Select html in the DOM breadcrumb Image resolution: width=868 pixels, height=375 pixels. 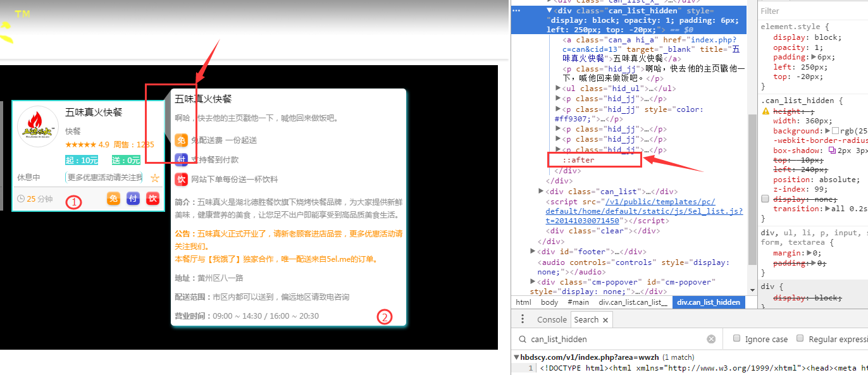click(x=524, y=302)
